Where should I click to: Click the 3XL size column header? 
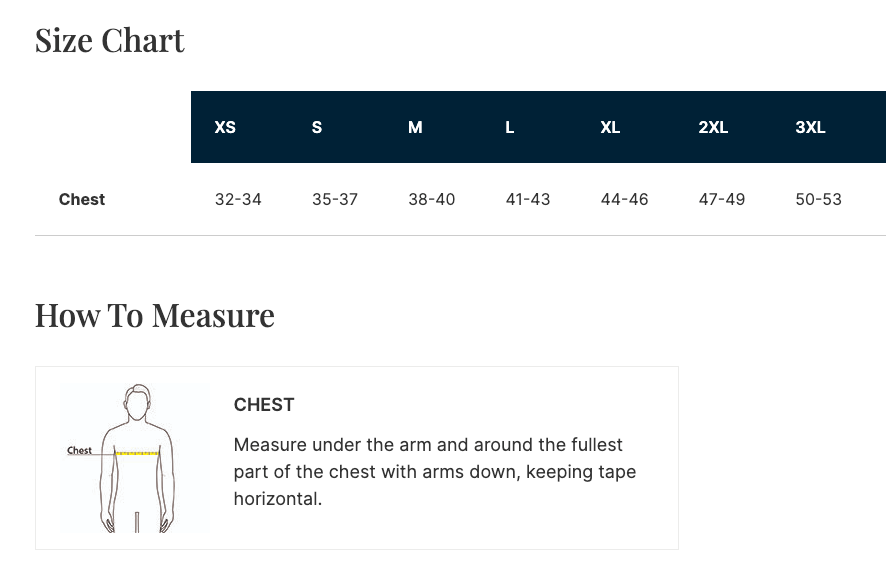(810, 128)
